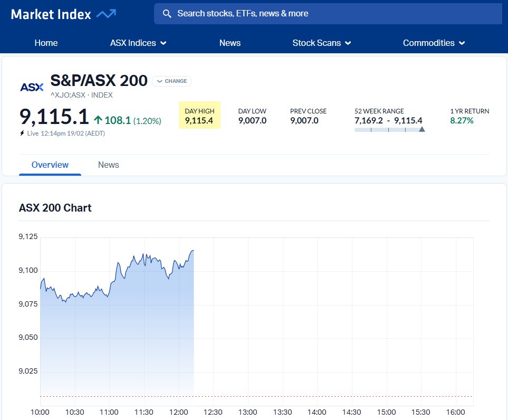The height and width of the screenshot is (420, 508).
Task: Click the Market Index logo chart icon
Action: point(109,14)
